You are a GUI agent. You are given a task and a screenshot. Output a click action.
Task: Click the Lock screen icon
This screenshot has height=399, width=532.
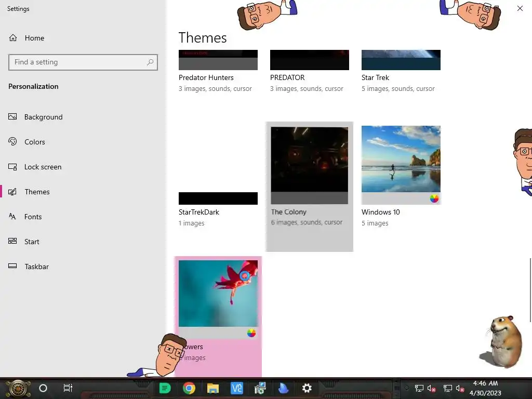[x=12, y=167]
